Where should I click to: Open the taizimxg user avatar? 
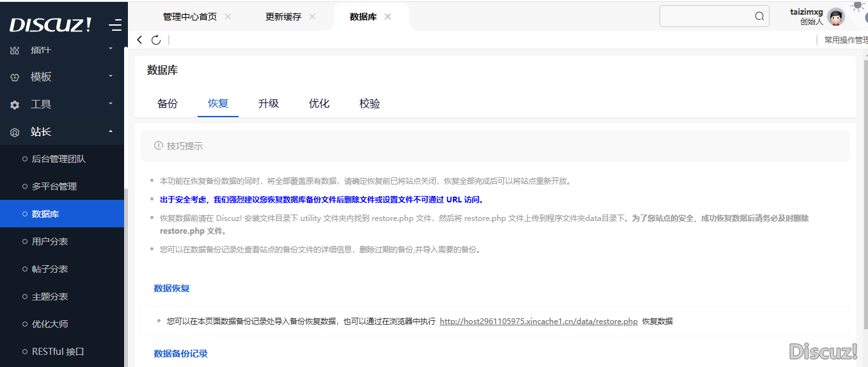(835, 17)
